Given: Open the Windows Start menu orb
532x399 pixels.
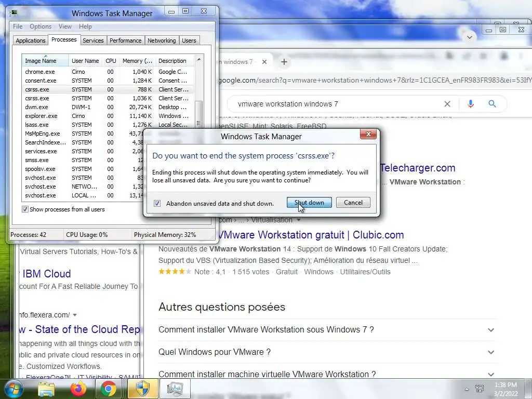Looking at the screenshot, I should (x=13, y=389).
